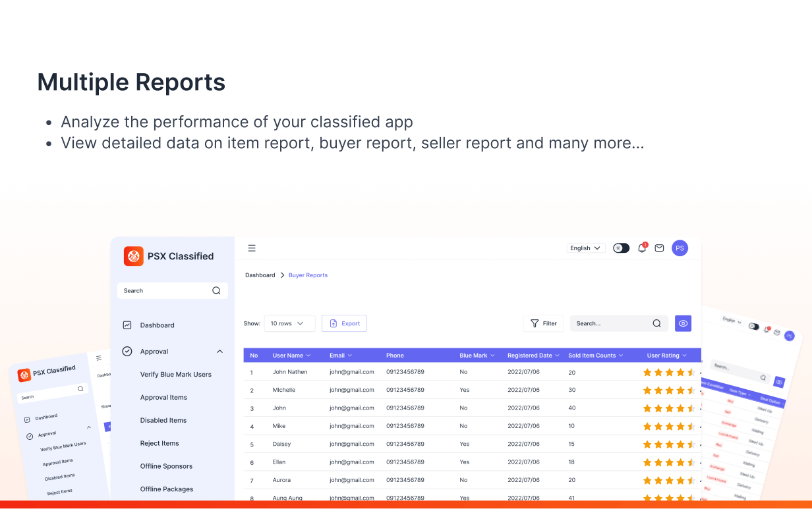Click John Nathen's star rating
Viewport: 812px width, 509px height.
coord(668,371)
